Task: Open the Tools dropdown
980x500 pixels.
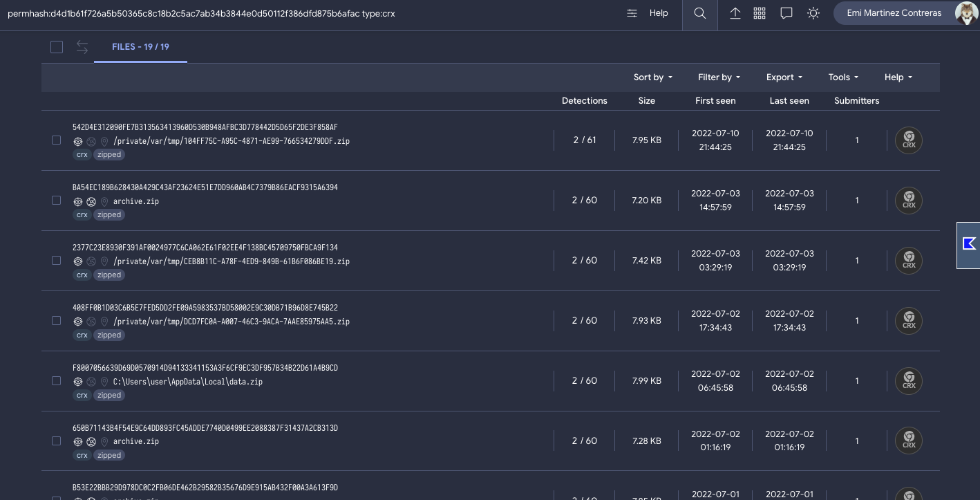Action: tap(843, 77)
